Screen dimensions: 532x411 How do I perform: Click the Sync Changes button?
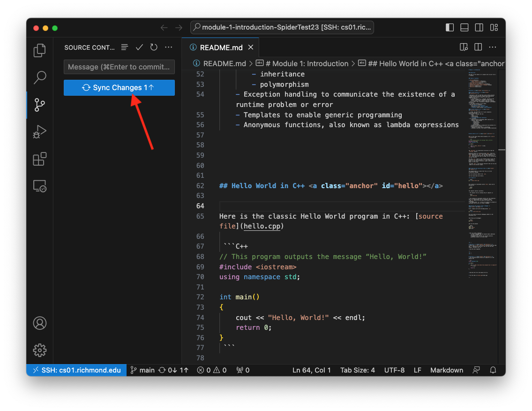119,88
